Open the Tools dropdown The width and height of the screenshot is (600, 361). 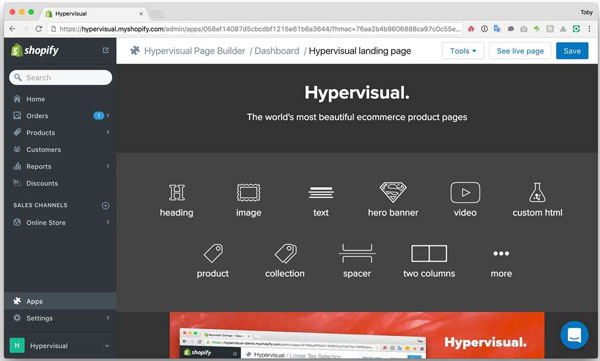(463, 51)
